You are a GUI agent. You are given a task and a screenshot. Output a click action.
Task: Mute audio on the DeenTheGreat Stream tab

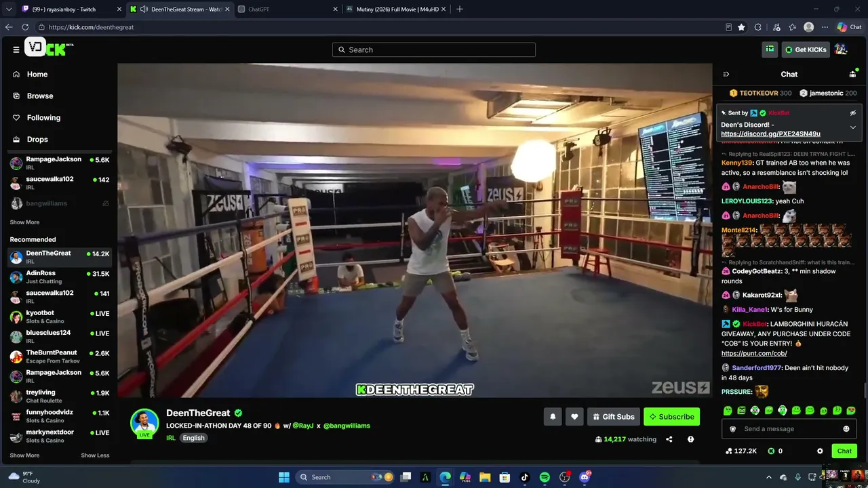coord(144,9)
